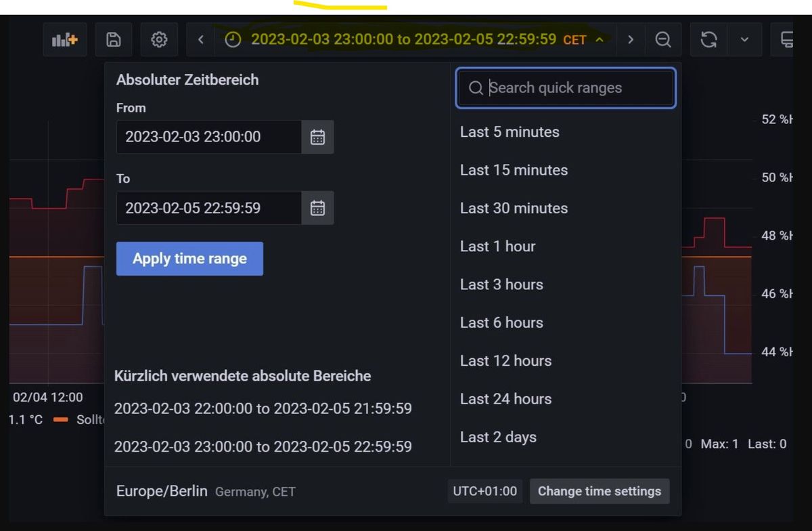This screenshot has height=531, width=812.
Task: Expand the refresh interval dropdown arrow
Action: 744,40
